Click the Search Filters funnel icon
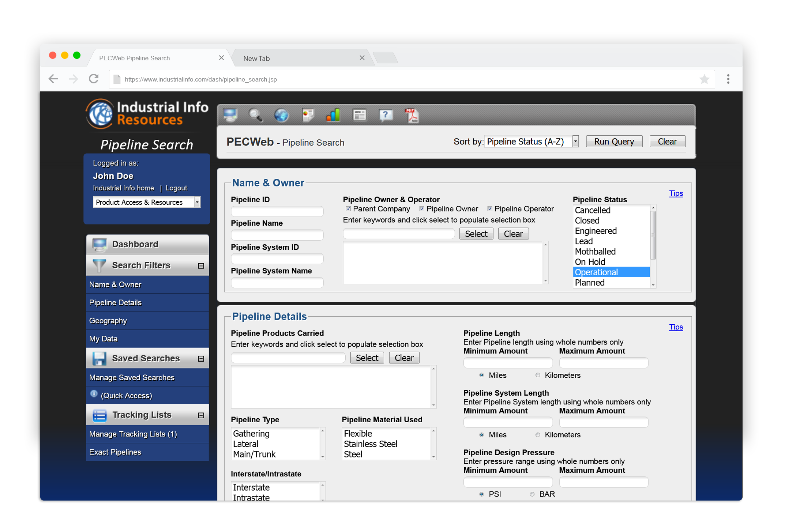This screenshot has height=532, width=785. [x=99, y=265]
